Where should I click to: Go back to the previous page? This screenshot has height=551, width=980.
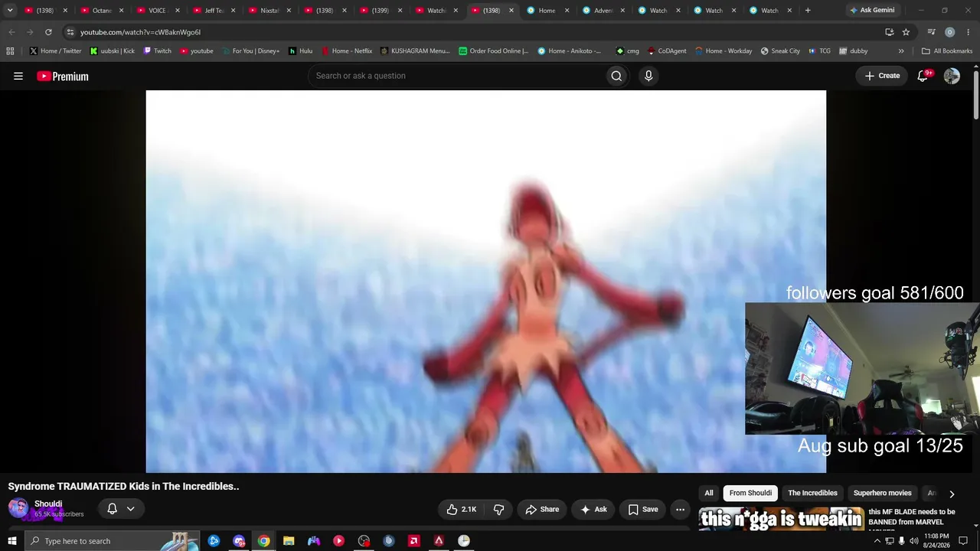(11, 32)
